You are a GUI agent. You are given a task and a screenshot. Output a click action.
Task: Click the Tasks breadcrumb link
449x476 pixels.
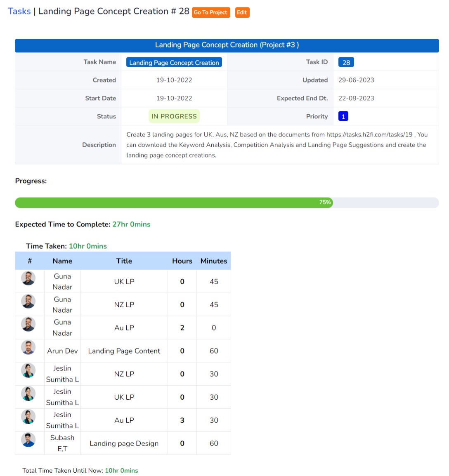coord(19,11)
